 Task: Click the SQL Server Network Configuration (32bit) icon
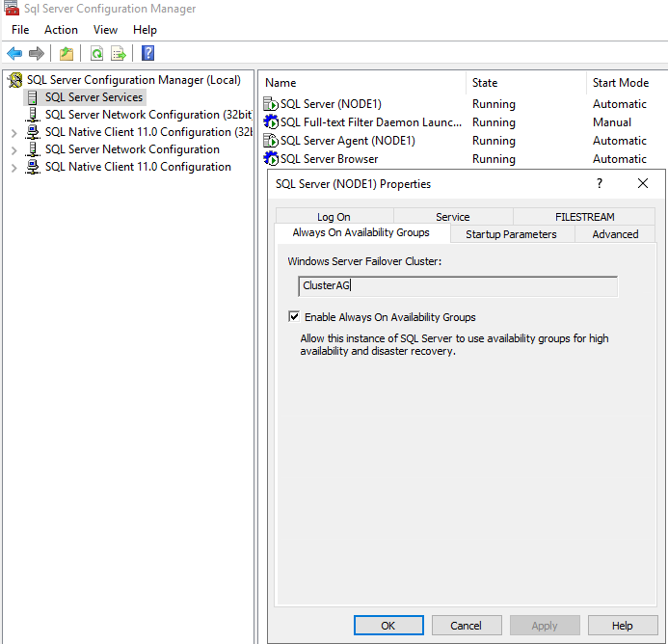[x=33, y=115]
